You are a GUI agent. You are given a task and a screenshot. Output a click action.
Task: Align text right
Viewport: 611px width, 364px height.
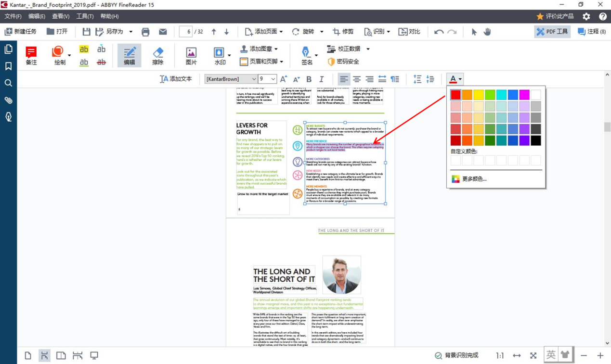(x=369, y=79)
